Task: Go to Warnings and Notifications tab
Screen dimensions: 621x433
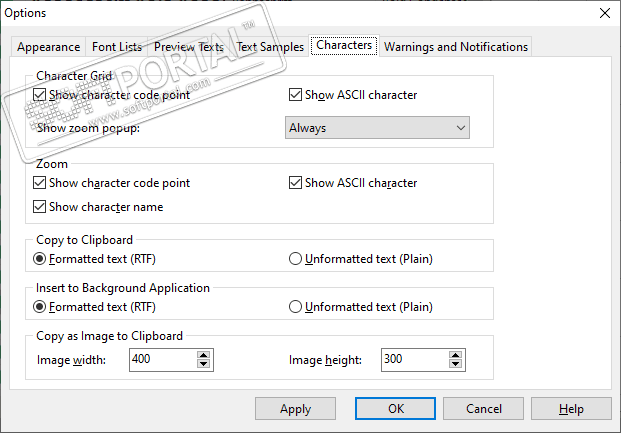Action: pyautogui.click(x=455, y=46)
